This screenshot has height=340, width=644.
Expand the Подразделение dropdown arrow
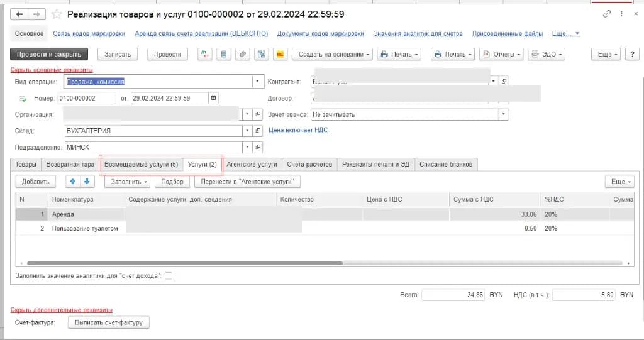[247, 147]
